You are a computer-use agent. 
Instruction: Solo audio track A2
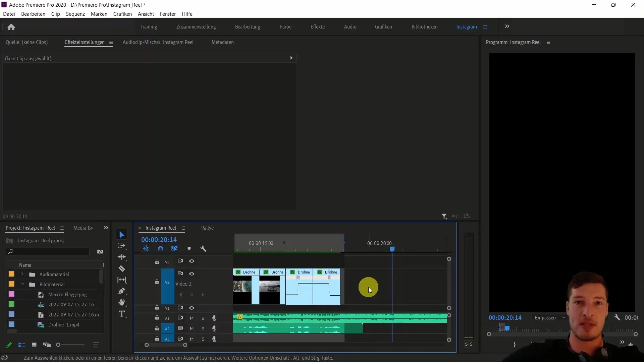[203, 329]
